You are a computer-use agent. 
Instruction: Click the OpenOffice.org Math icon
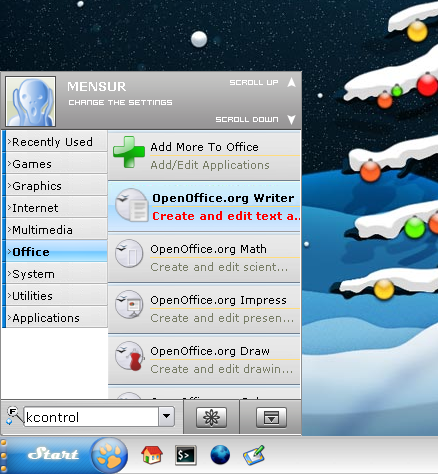point(129,253)
